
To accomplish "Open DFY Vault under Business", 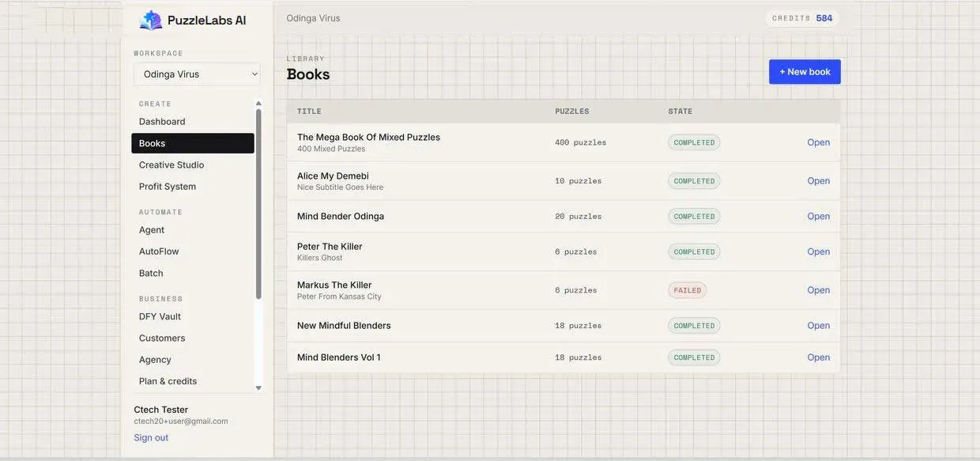I will 160,316.
